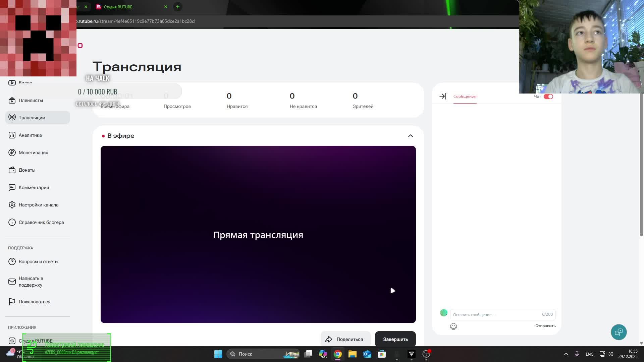Switch to the Сообщения tab

[465, 96]
